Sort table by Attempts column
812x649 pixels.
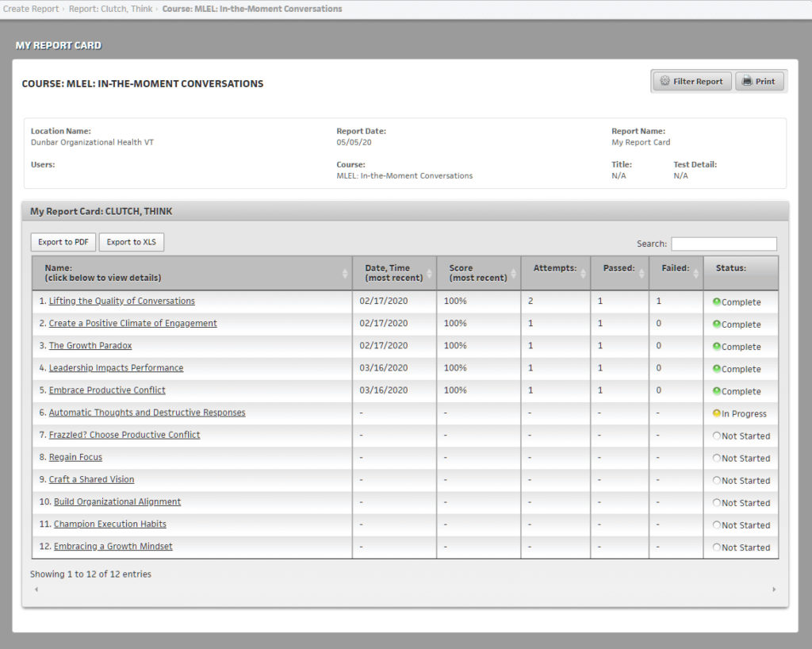pyautogui.click(x=555, y=269)
